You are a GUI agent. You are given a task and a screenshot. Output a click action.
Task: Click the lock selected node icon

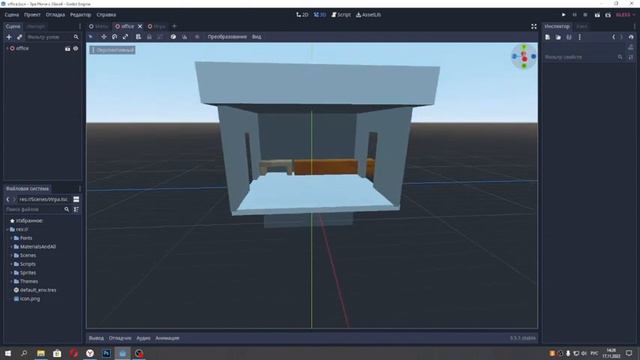click(x=149, y=37)
